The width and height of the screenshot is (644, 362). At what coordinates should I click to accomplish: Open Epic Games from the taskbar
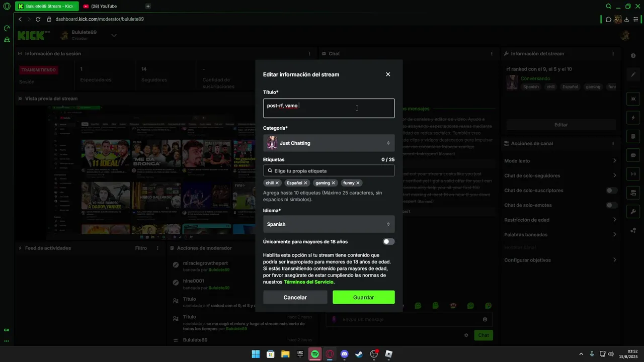tap(300, 354)
